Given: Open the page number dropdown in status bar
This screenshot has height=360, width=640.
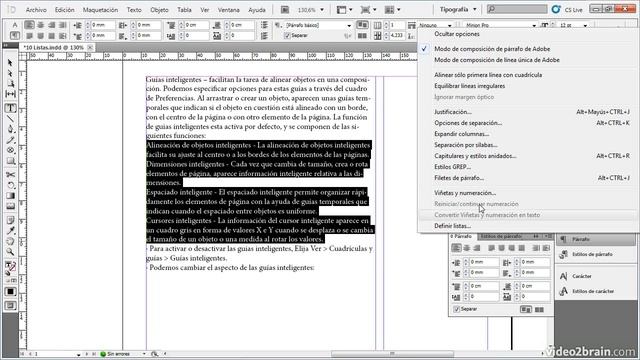Looking at the screenshot, I should [x=78, y=354].
